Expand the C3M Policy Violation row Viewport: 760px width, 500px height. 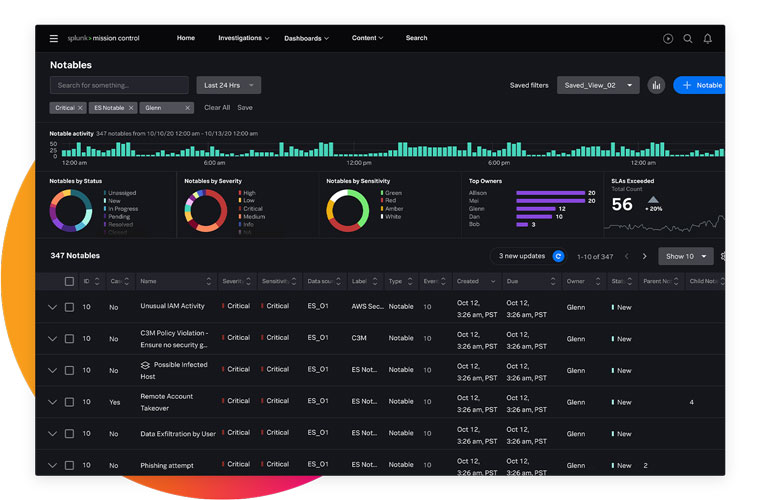pyautogui.click(x=52, y=339)
